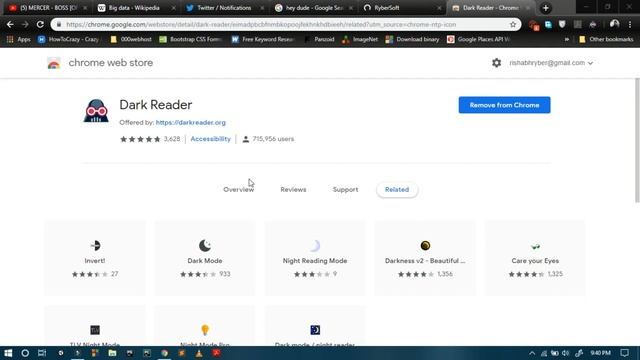This screenshot has width=640, height=360.
Task: Open the Care your Eyes extension card
Action: 535,258
